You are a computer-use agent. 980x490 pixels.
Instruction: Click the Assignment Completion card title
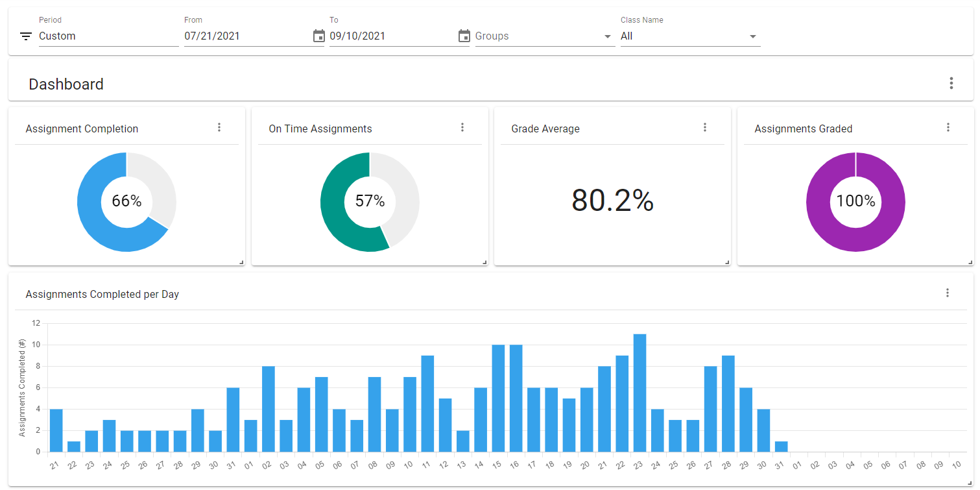[x=82, y=129]
